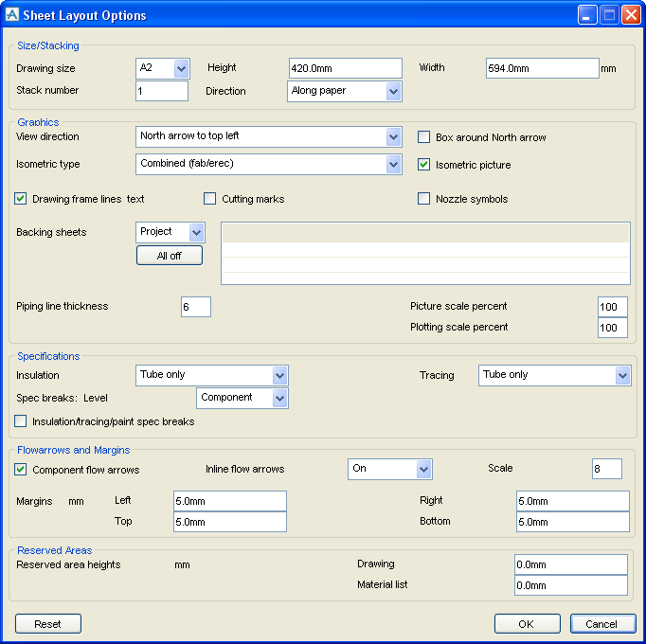Expand the stacking Direction dropdown
This screenshot has height=644, width=646.
(393, 91)
